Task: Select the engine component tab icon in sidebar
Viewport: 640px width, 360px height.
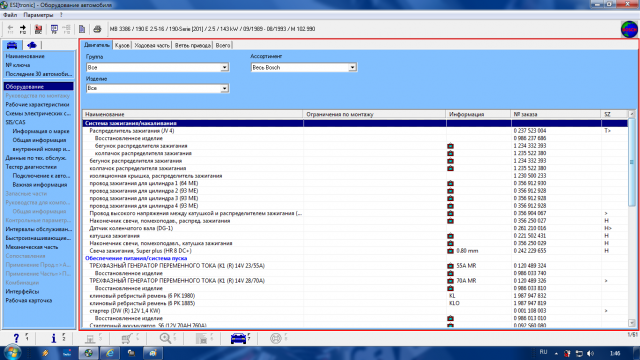Action: click(31, 45)
